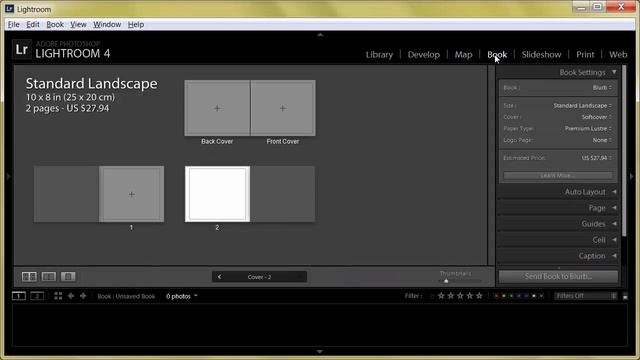
Task: Filter by two stars rating
Action: pos(451,296)
